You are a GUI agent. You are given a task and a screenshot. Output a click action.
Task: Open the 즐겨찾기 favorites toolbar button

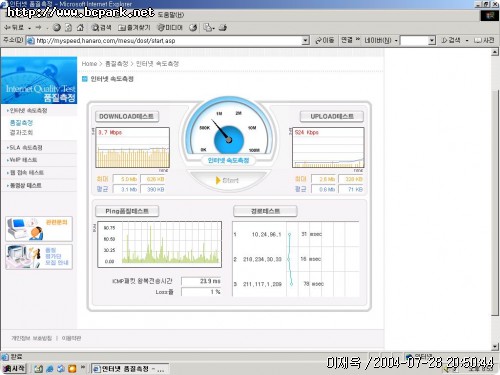click(134, 28)
